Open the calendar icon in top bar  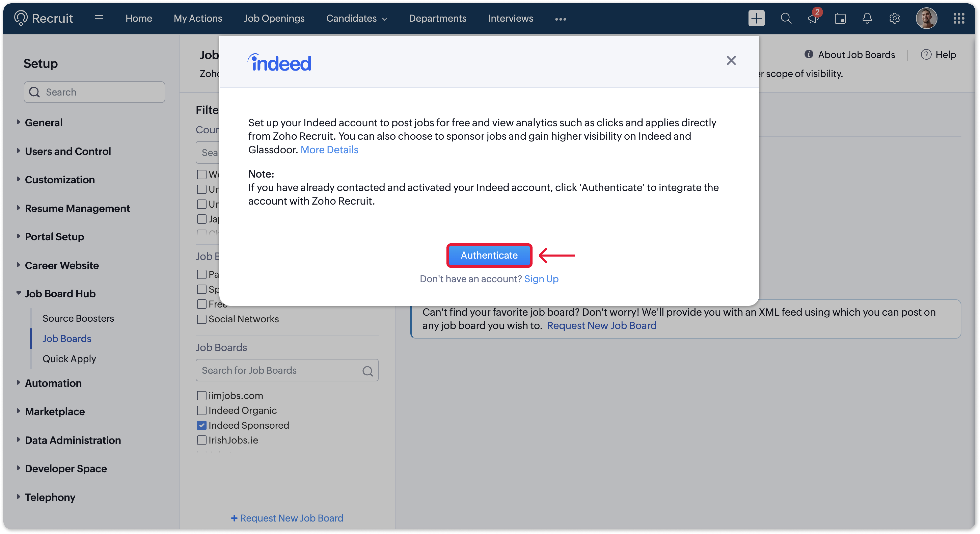[x=840, y=18]
